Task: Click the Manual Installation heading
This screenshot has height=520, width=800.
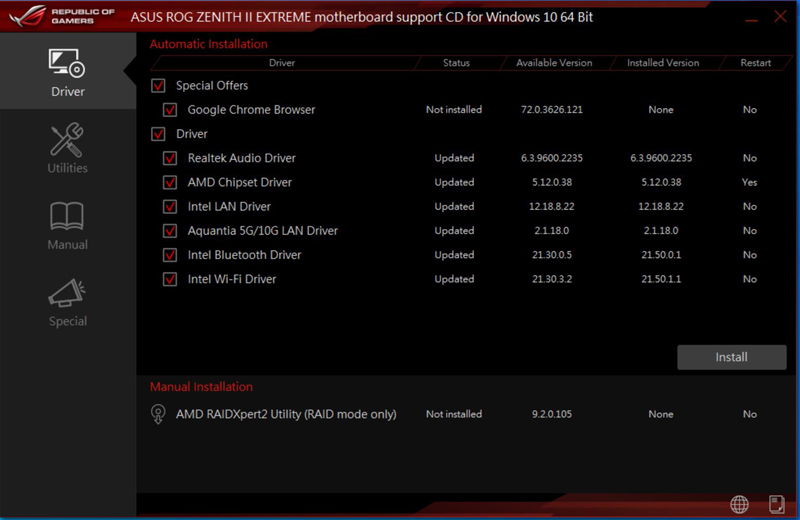Action: point(201,387)
